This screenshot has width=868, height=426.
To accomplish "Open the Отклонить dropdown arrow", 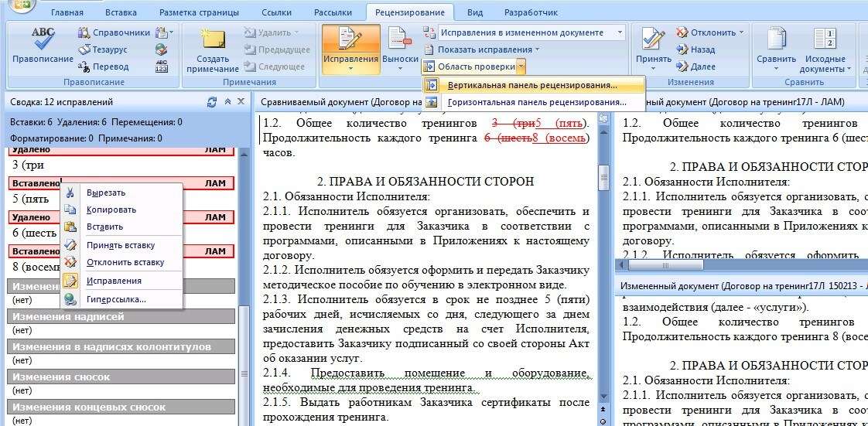I will tap(742, 32).
